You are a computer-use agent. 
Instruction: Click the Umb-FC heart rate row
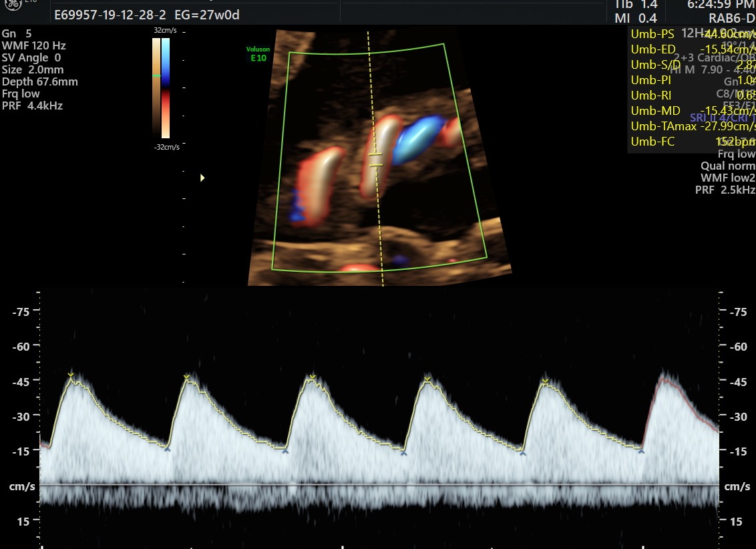point(693,142)
